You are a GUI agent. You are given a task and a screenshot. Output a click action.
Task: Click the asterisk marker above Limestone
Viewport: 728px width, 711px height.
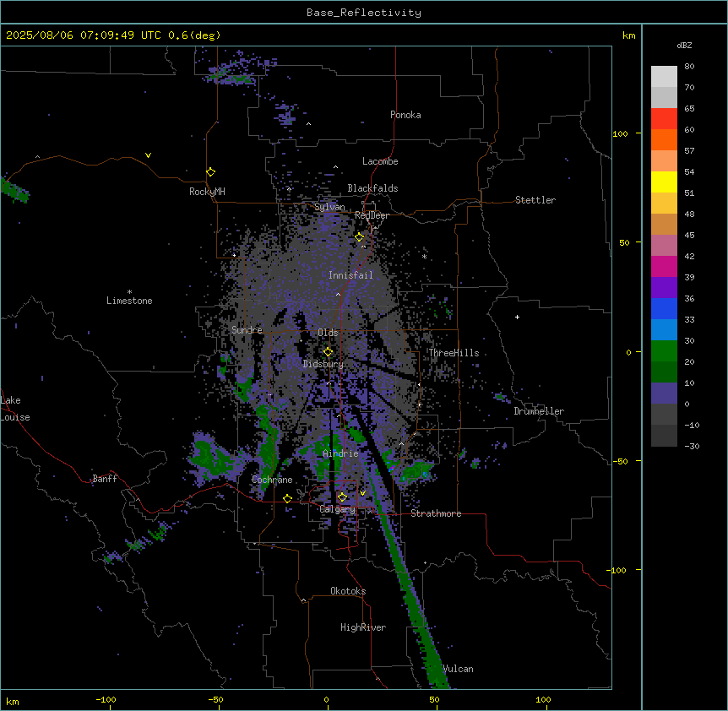(x=129, y=292)
